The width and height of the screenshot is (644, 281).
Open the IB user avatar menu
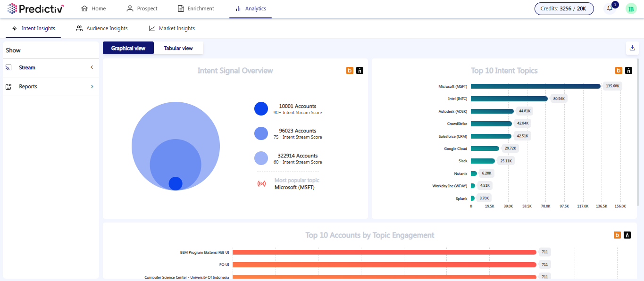[x=631, y=9]
